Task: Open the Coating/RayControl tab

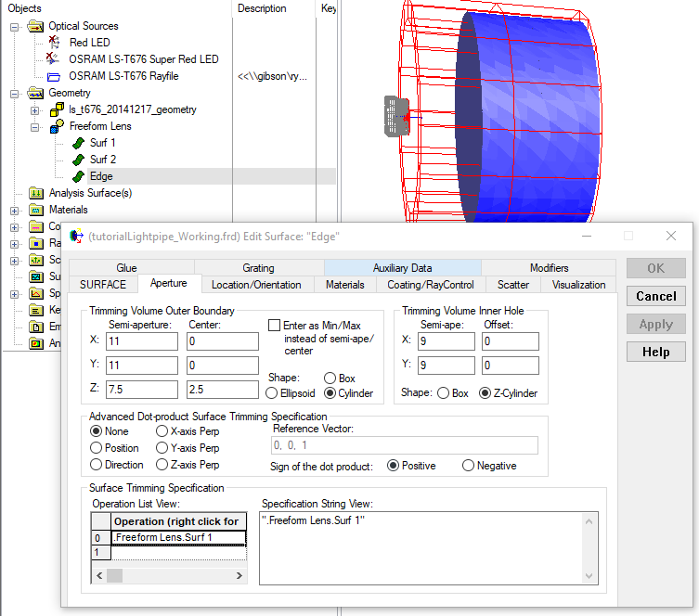Action: click(x=431, y=285)
